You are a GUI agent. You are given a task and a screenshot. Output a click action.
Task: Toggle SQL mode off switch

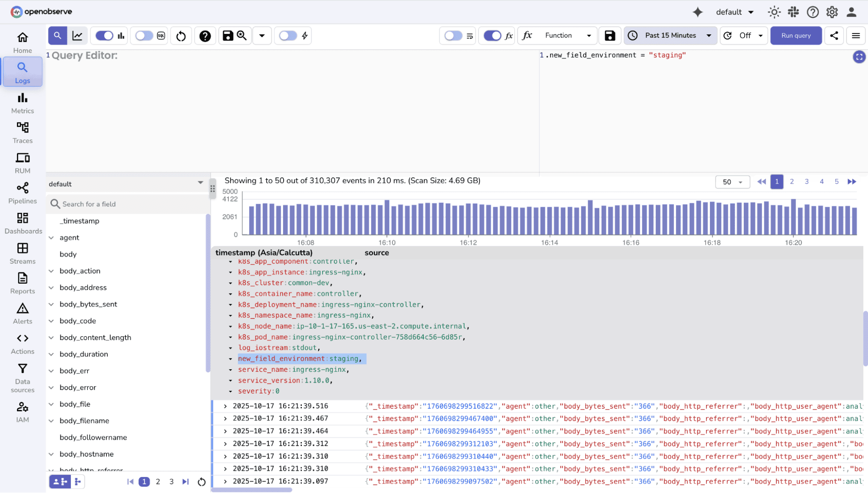point(143,36)
